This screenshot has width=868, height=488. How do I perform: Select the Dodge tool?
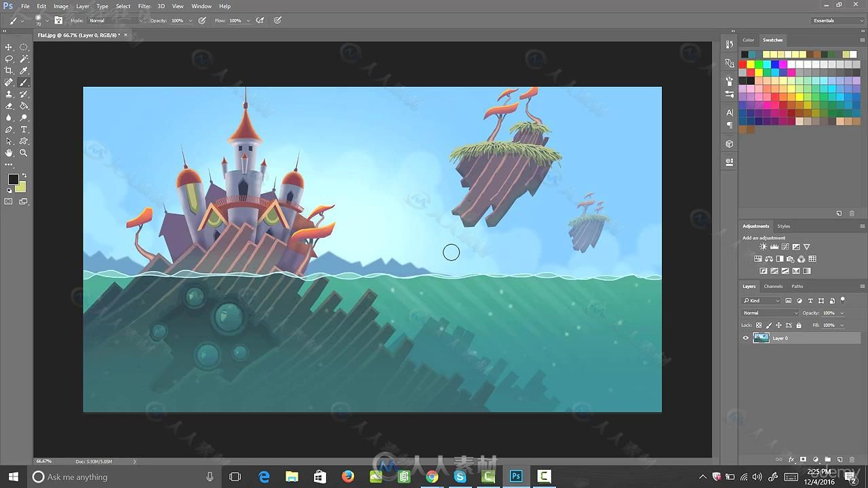coord(24,117)
